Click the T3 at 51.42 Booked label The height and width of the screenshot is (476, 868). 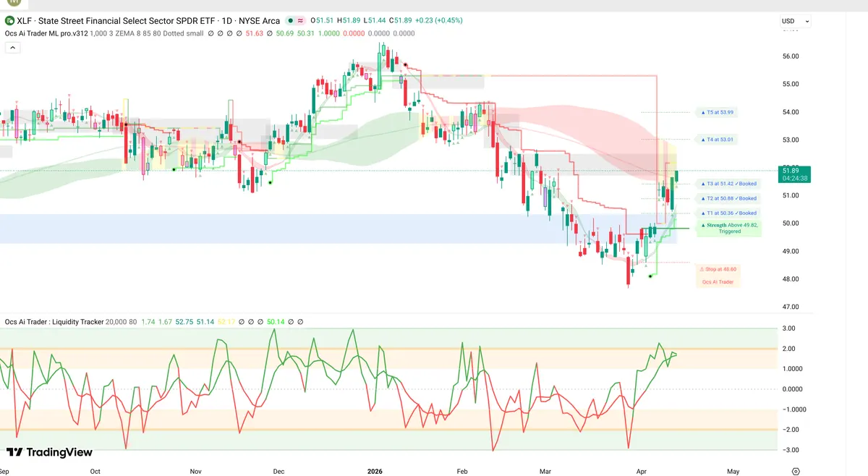point(727,184)
